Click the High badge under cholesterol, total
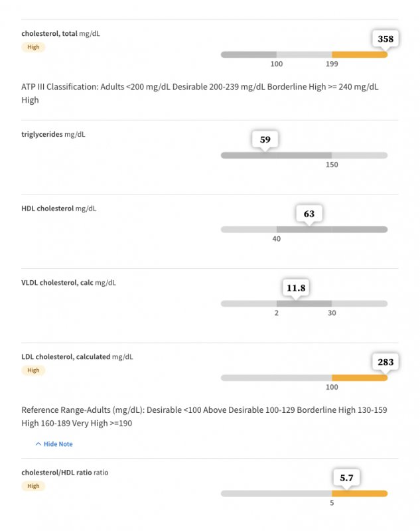 pos(33,47)
